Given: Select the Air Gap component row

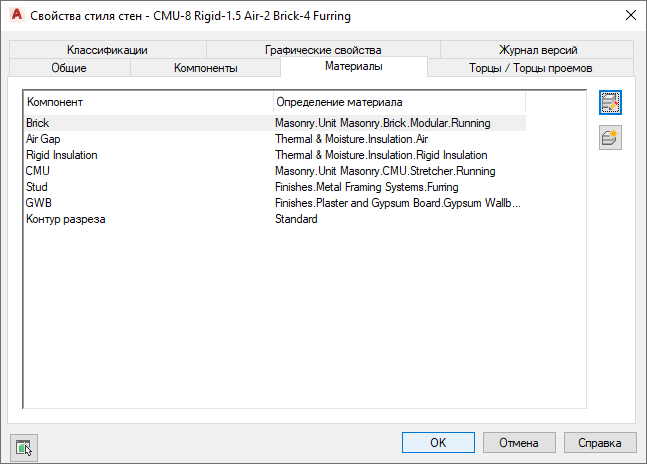Looking at the screenshot, I should [44, 139].
